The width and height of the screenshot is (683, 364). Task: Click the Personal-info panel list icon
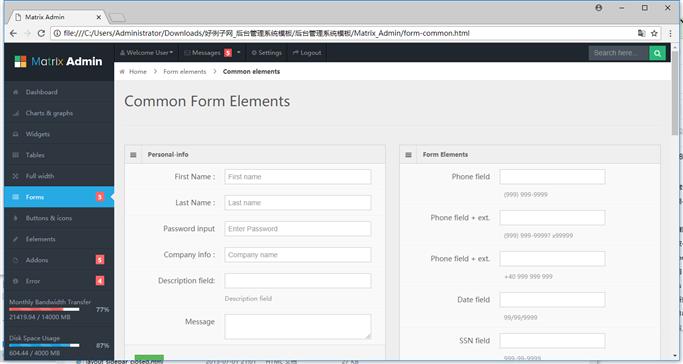point(133,155)
